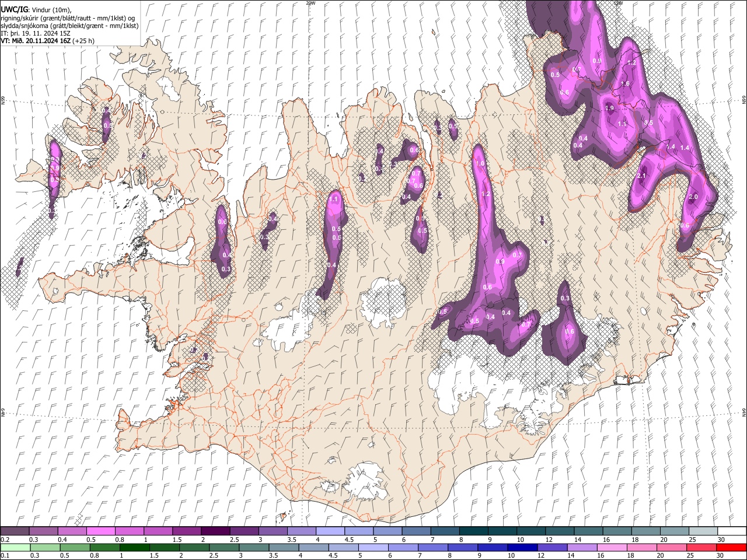
Task: Pick the snow-scale swatch starting at 1.5
Action: (186, 531)
